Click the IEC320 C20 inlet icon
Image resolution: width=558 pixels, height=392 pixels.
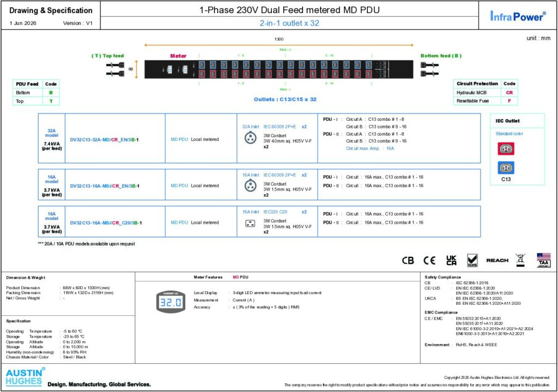[x=250, y=223]
